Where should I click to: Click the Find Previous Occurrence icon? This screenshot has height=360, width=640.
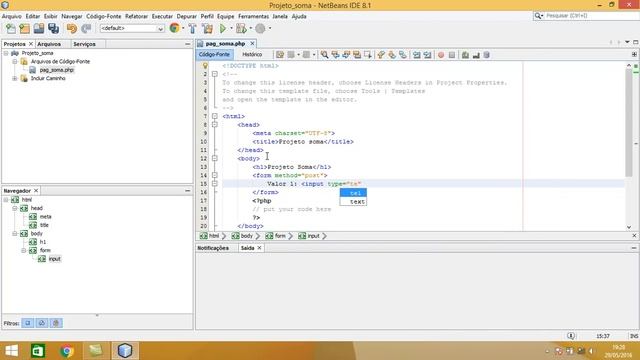click(x=336, y=55)
